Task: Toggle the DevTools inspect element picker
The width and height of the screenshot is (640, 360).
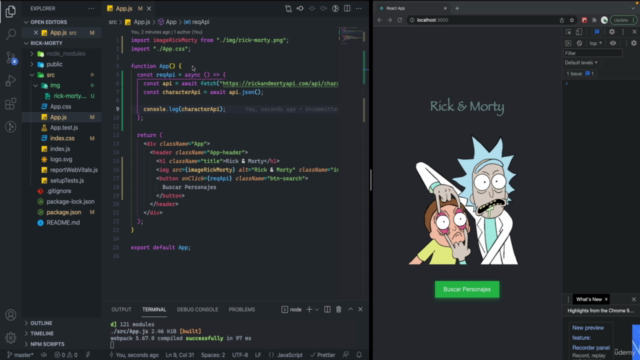Action: (x=568, y=32)
